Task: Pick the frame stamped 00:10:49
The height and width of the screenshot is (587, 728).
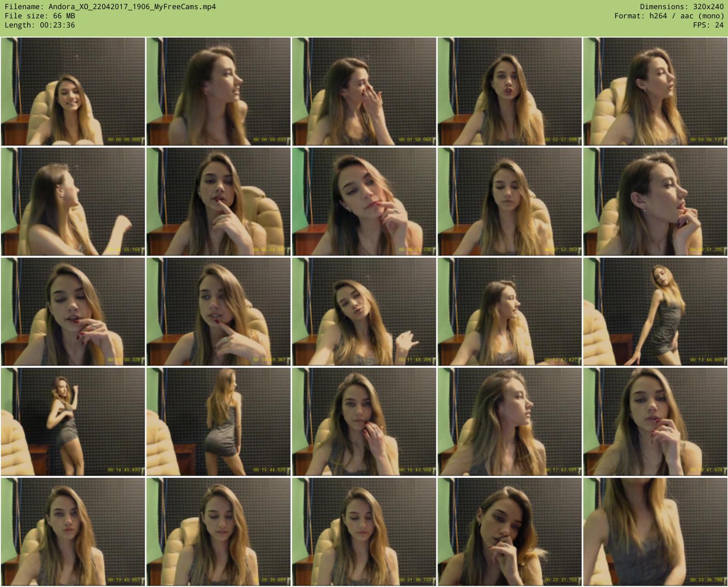Action: (x=218, y=312)
